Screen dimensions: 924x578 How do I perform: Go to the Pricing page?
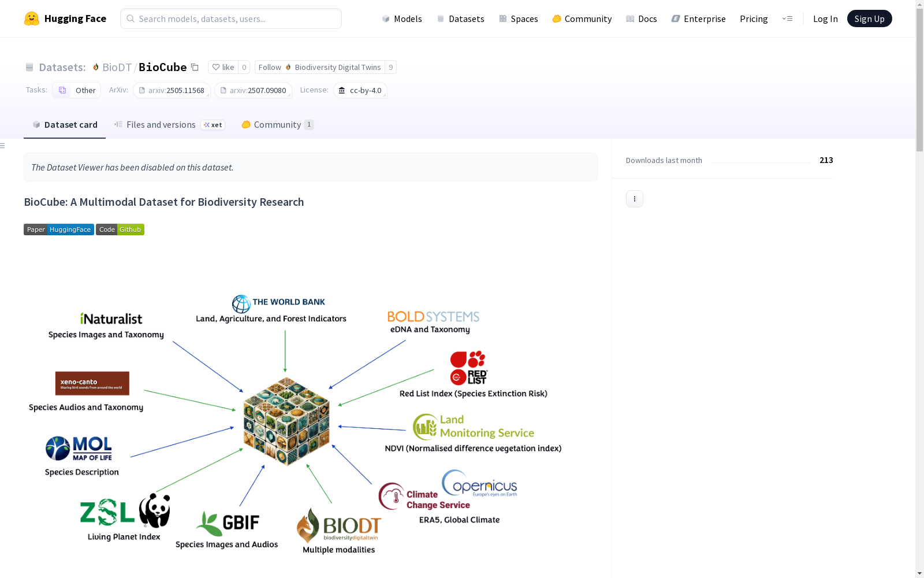pos(754,18)
